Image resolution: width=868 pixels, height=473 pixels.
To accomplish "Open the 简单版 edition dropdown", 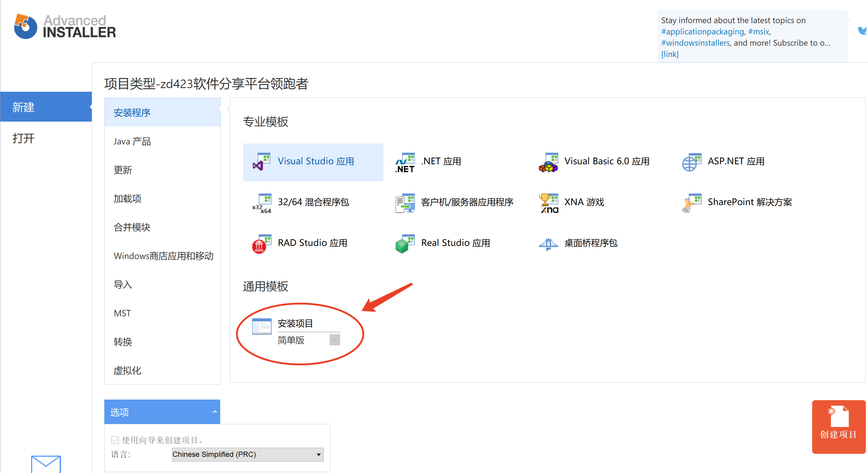I will pyautogui.click(x=334, y=340).
